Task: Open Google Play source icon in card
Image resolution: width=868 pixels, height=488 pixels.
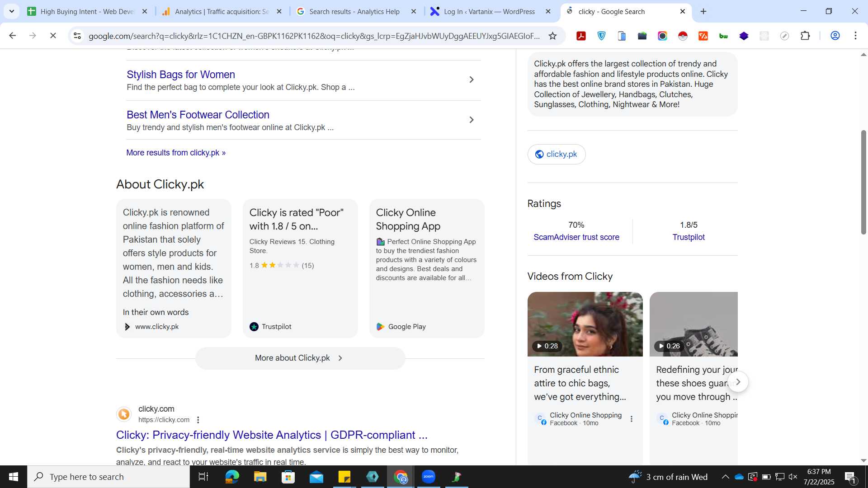Action: tap(381, 327)
